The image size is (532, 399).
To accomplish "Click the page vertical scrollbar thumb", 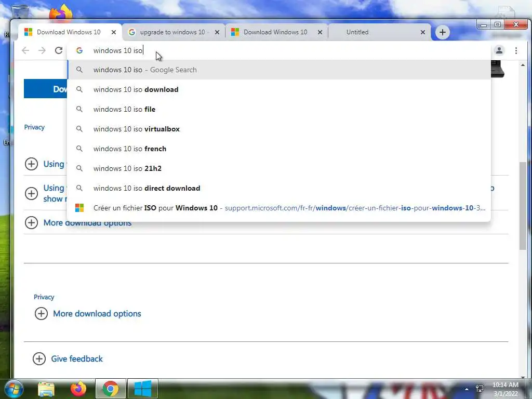I will (x=523, y=206).
